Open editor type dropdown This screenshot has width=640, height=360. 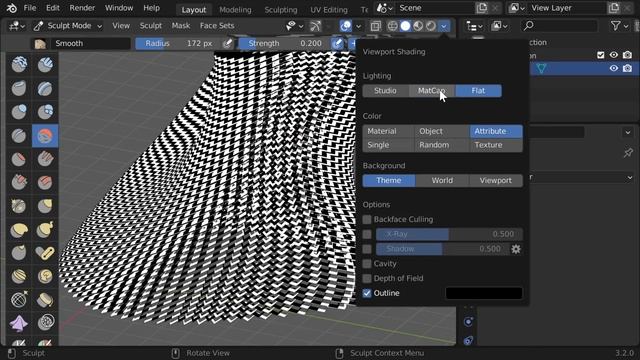click(x=17, y=26)
